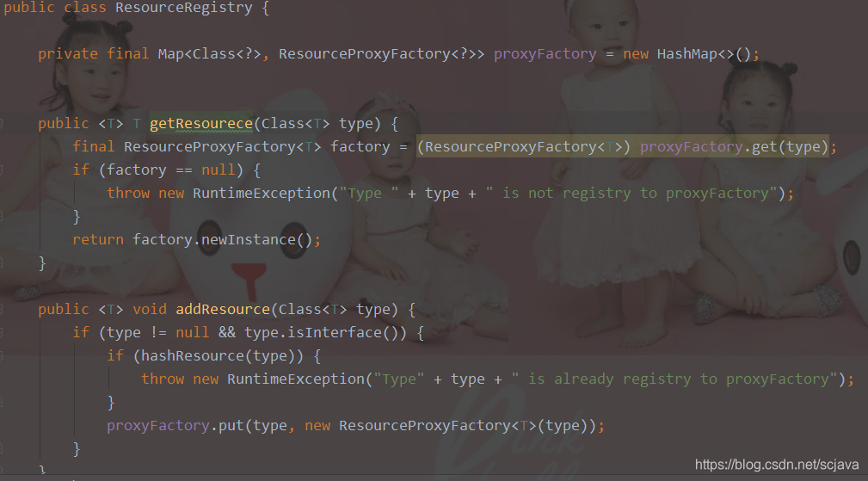Click the misspelled getResourece method name

coord(201,123)
